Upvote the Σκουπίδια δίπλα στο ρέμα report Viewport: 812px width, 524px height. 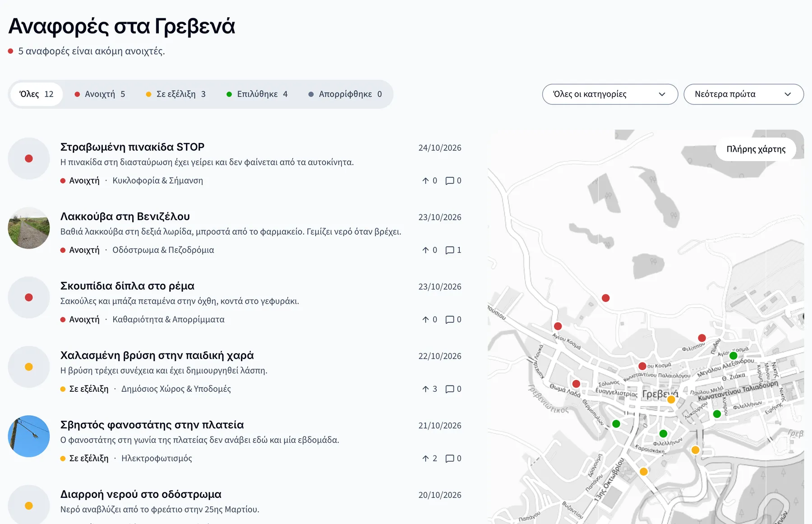[429, 320]
